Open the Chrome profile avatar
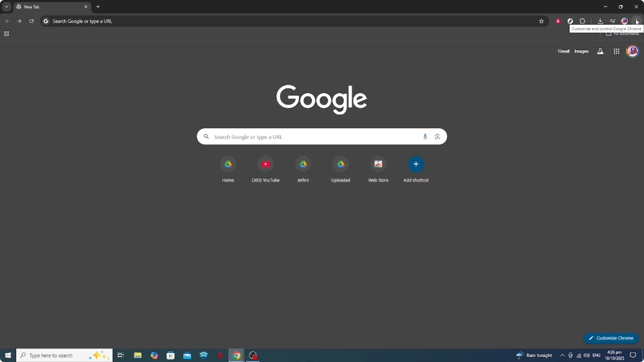 click(625, 21)
